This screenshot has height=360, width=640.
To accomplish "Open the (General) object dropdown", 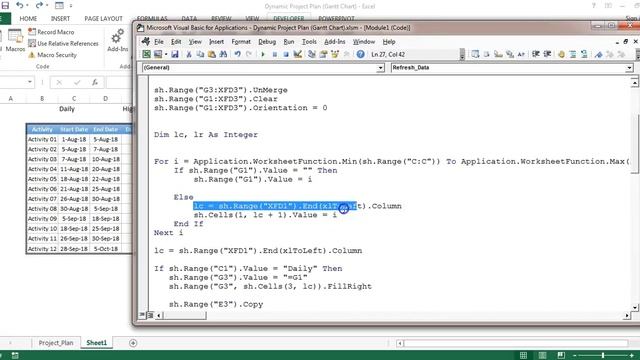I will (380, 68).
